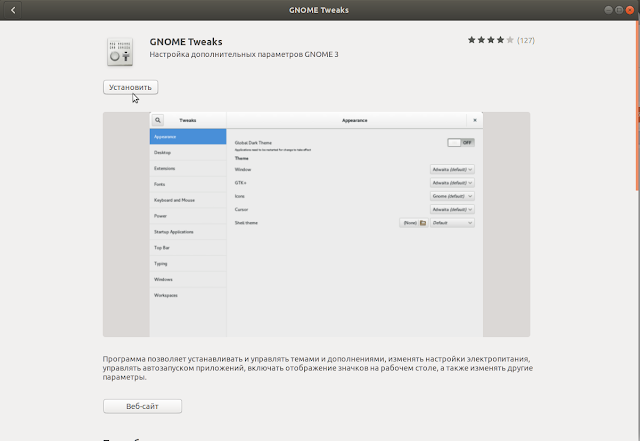The image size is (640, 441).
Task: Click the GNOME Tweaks application icon
Action: [120, 52]
